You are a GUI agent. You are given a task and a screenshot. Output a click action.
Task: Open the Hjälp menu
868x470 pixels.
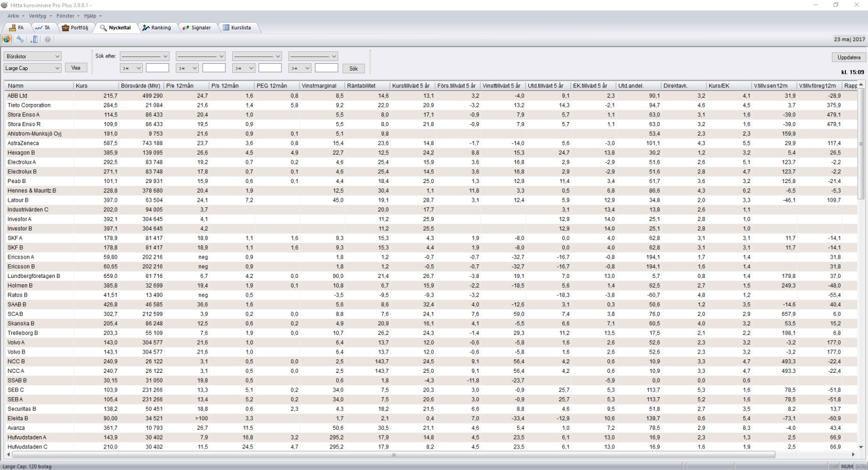[x=93, y=16]
